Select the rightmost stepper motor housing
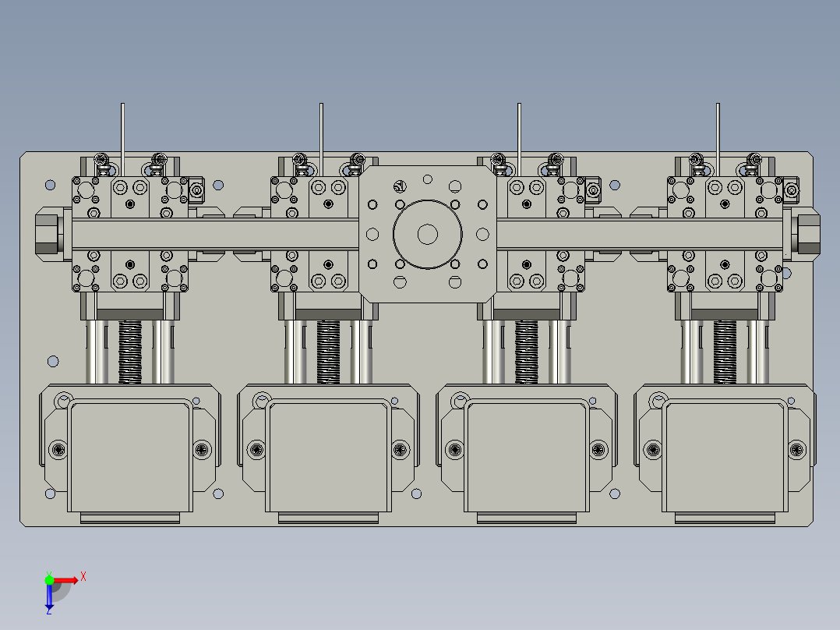The image size is (840, 630). click(725, 456)
